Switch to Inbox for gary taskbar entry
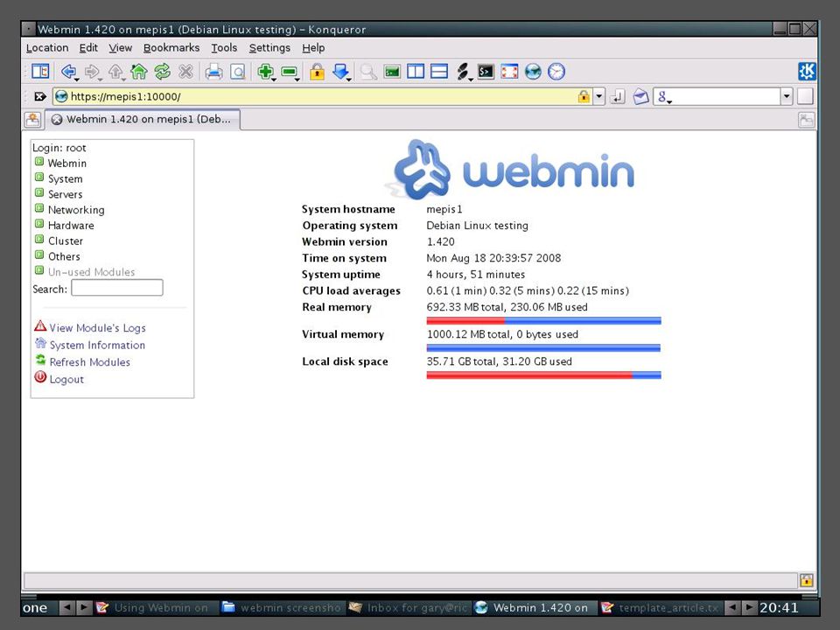 tap(409, 607)
